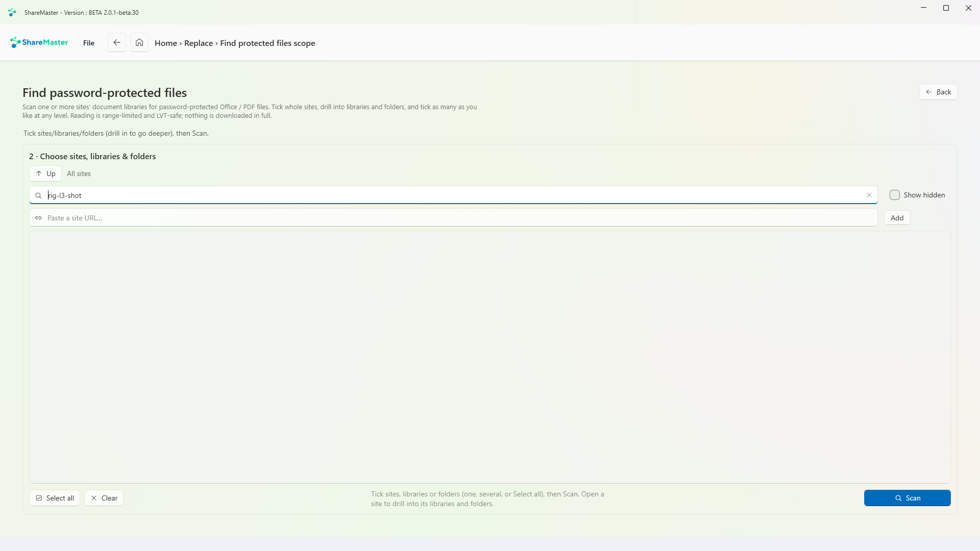This screenshot has width=980, height=551.
Task: Click the Clear button
Action: (104, 498)
